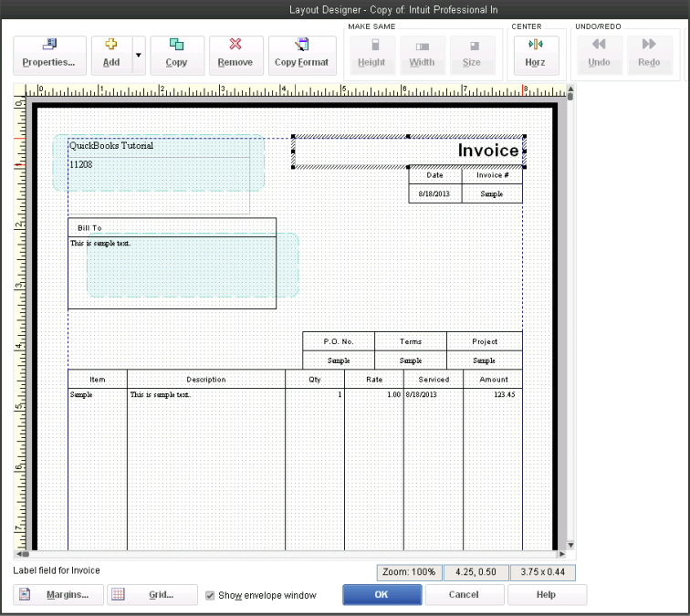Expand the Add dropdown arrow
Image resolution: width=690 pixels, height=616 pixels.
click(x=139, y=56)
